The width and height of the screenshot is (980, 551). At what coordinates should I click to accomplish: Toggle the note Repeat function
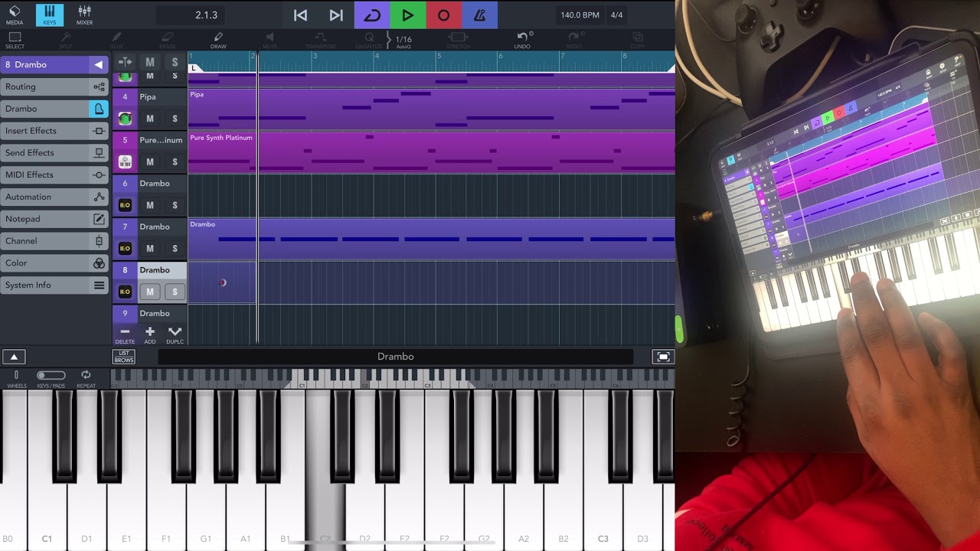point(86,379)
